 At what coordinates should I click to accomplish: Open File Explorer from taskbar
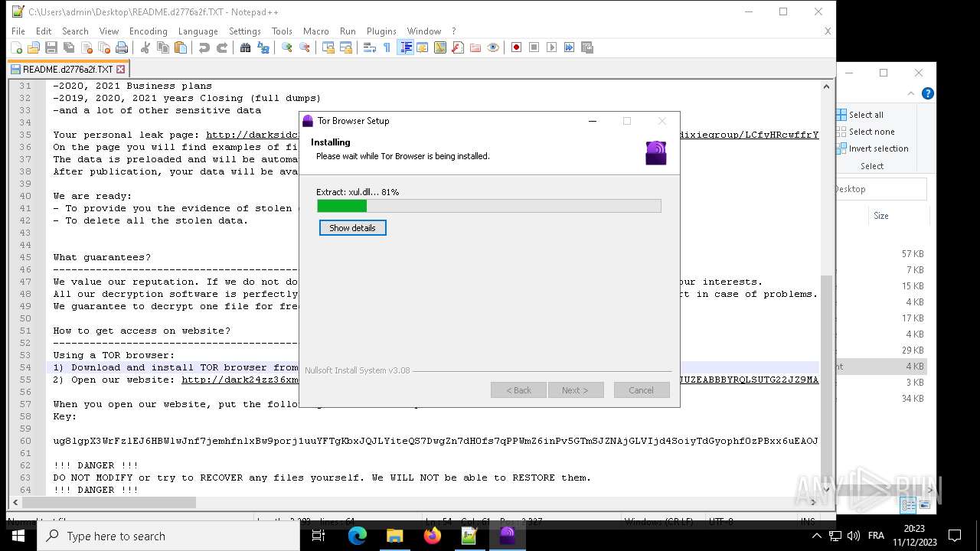coord(394,536)
